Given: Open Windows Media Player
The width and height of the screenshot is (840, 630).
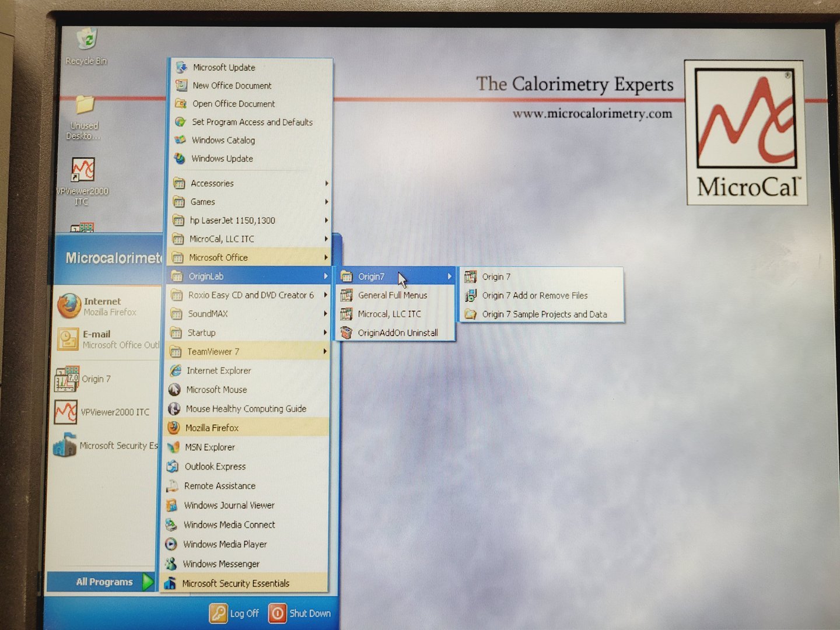Looking at the screenshot, I should click(223, 544).
